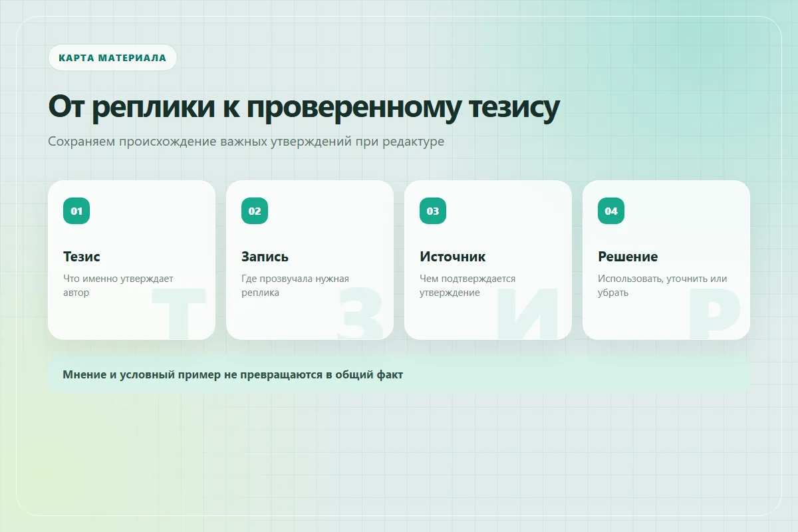Open the «Решение» card title

[x=628, y=257]
